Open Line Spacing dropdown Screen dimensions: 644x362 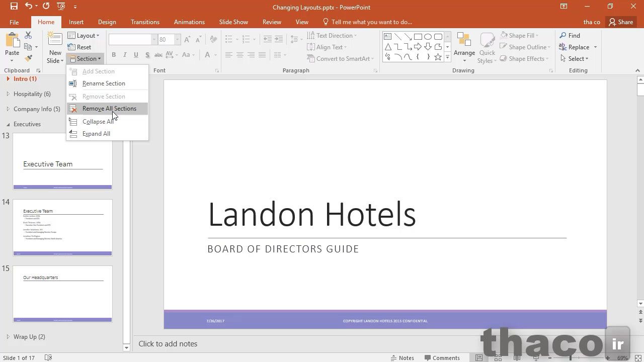[x=297, y=39]
